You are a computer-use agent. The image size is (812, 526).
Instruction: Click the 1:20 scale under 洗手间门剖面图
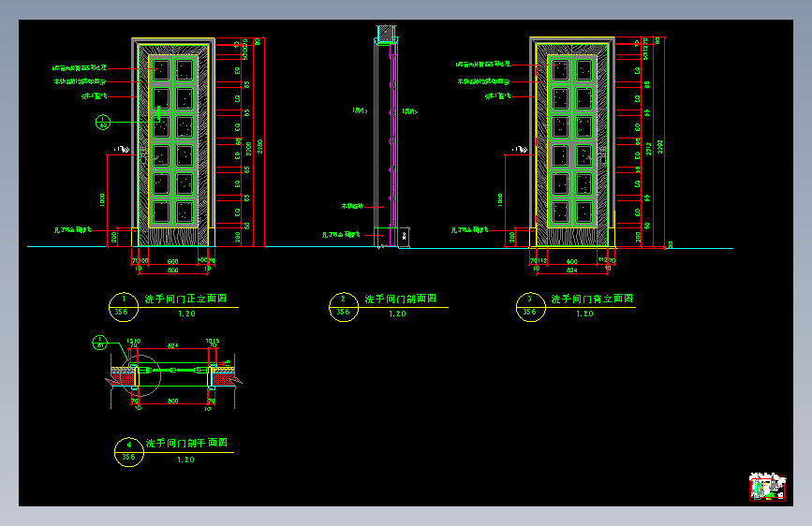pos(397,314)
